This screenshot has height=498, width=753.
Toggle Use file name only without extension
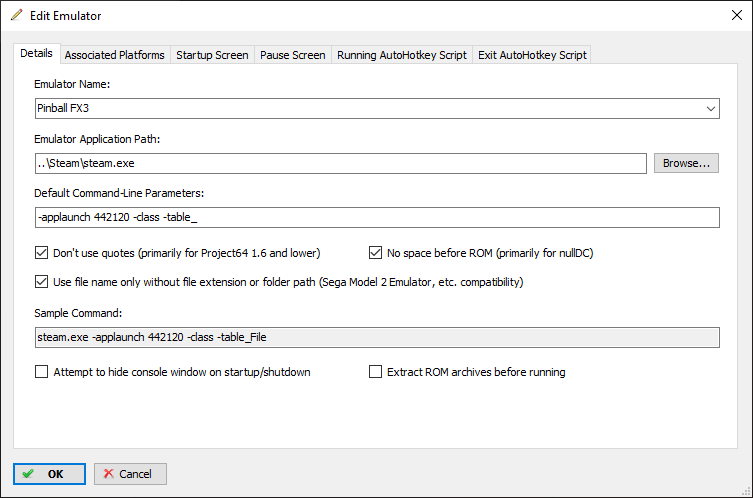(42, 281)
